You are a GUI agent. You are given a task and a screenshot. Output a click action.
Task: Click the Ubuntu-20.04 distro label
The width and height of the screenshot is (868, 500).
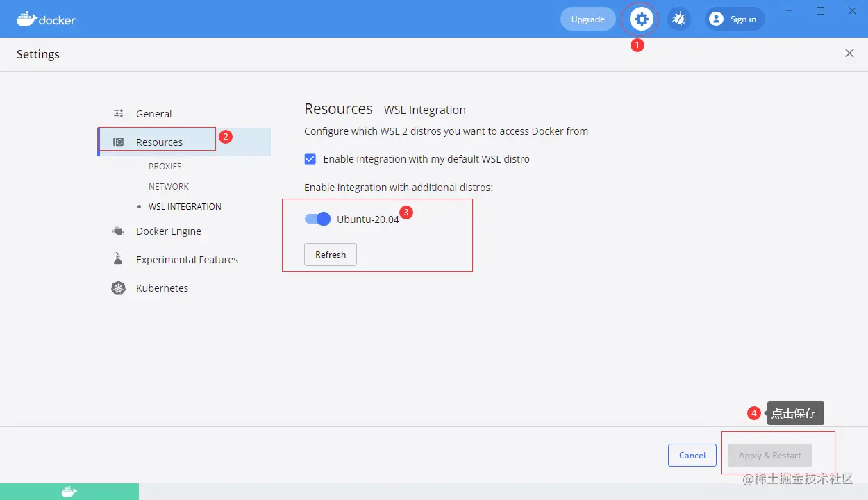point(368,219)
